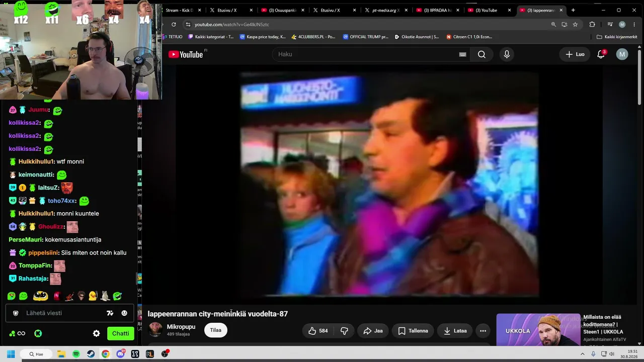Click the Chrome address bar URL
The height and width of the screenshot is (362, 644).
(x=232, y=24)
